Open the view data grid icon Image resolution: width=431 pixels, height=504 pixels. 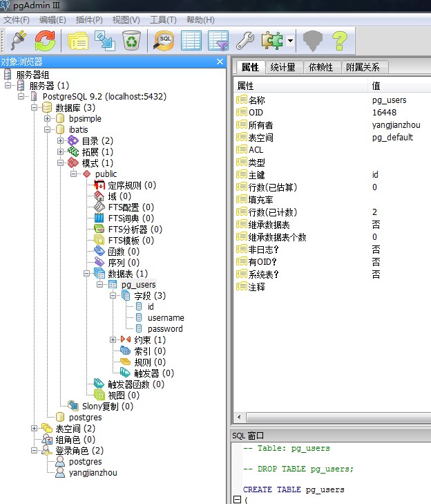pos(191,41)
